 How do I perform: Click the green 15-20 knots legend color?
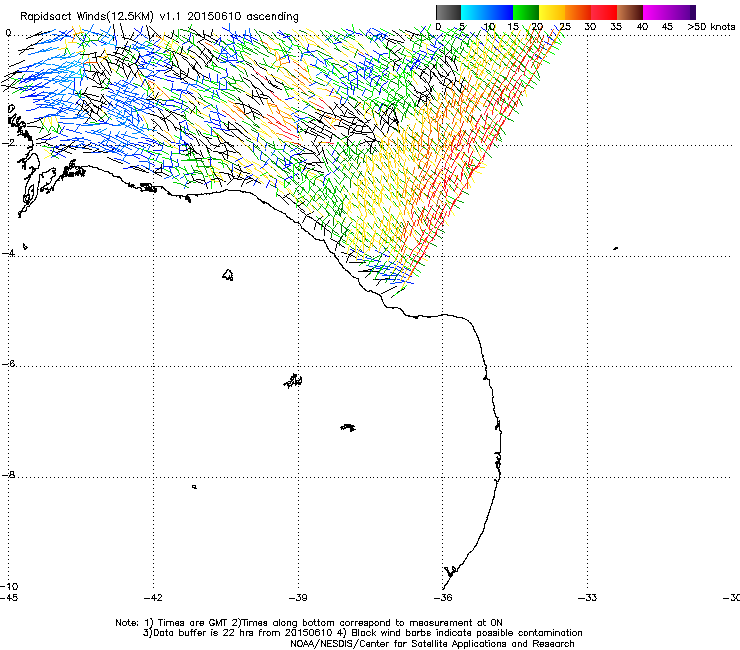point(526,12)
